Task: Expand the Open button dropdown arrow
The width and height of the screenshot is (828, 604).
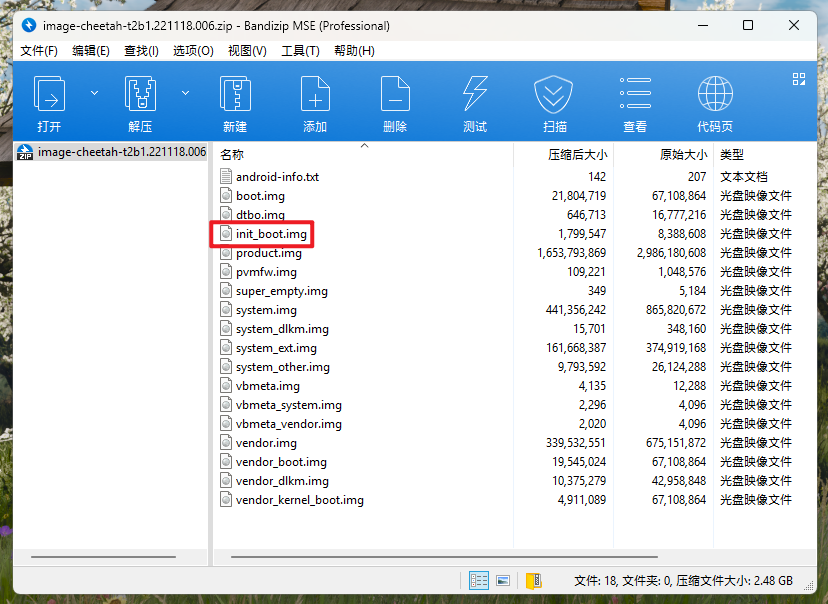Action: [x=95, y=93]
